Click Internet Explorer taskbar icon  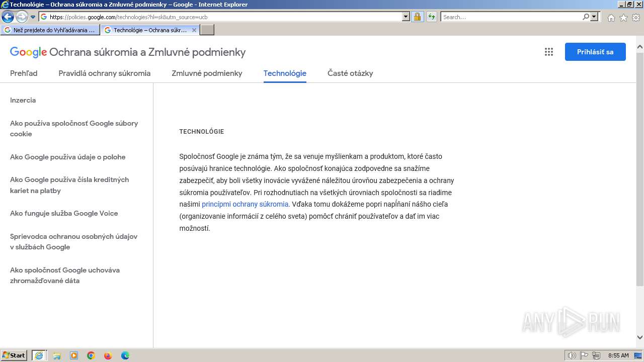point(39,355)
